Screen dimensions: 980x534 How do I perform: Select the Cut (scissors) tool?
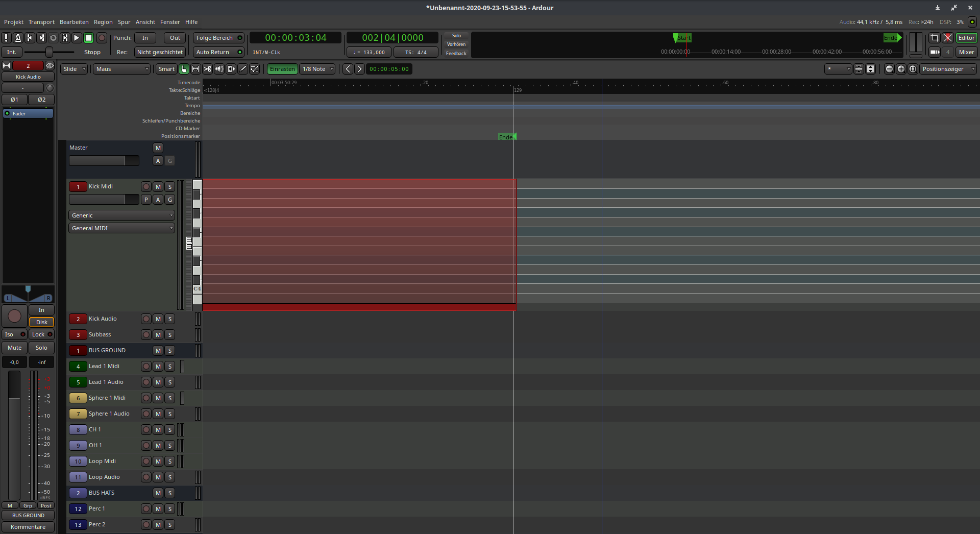pos(207,69)
